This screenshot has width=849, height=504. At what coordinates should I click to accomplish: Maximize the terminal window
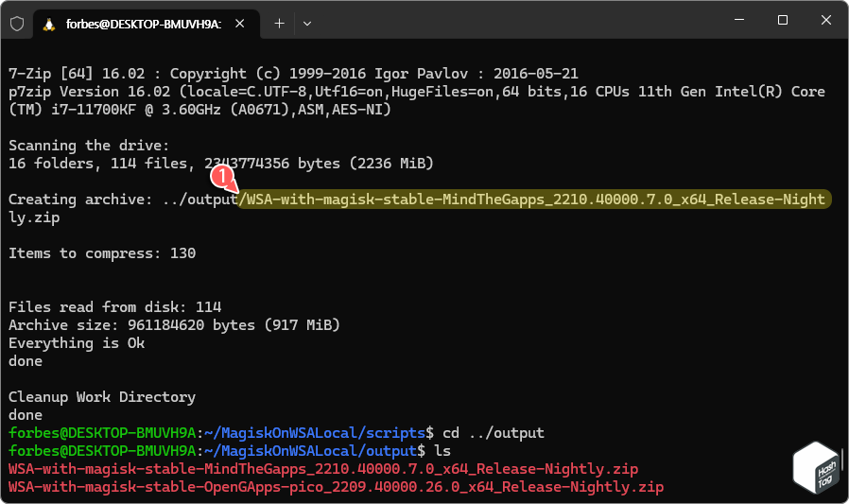[783, 20]
